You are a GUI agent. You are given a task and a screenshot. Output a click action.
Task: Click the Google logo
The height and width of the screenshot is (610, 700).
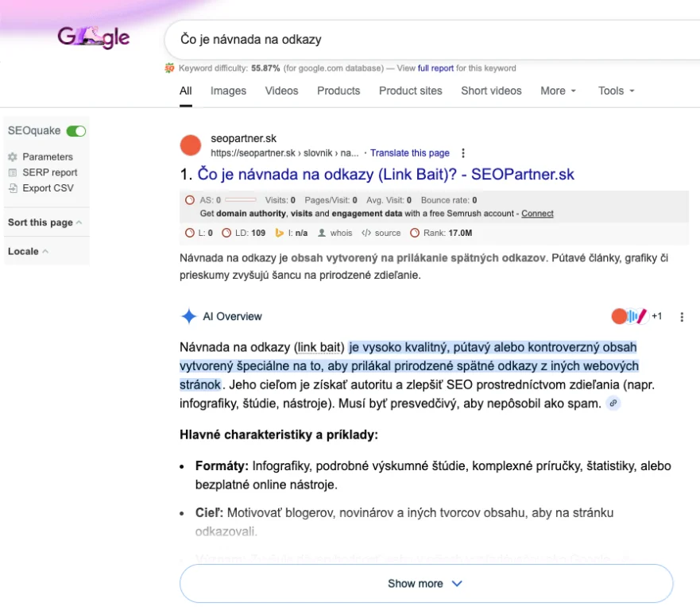pyautogui.click(x=93, y=37)
